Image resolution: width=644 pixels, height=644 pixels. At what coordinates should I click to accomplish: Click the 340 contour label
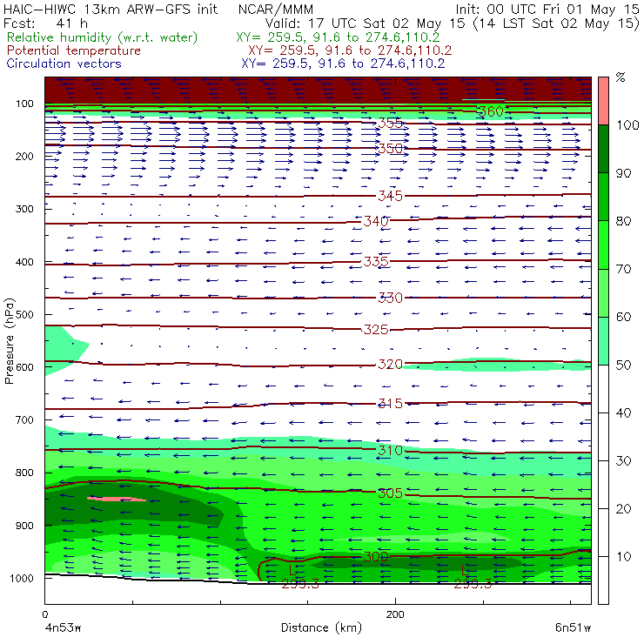[x=376, y=221]
